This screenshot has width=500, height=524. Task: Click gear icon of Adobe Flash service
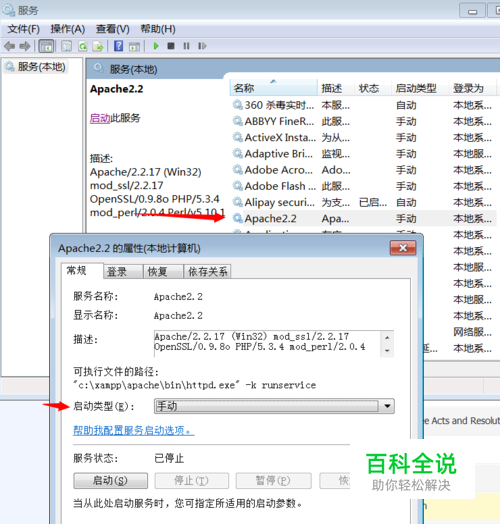tap(238, 185)
